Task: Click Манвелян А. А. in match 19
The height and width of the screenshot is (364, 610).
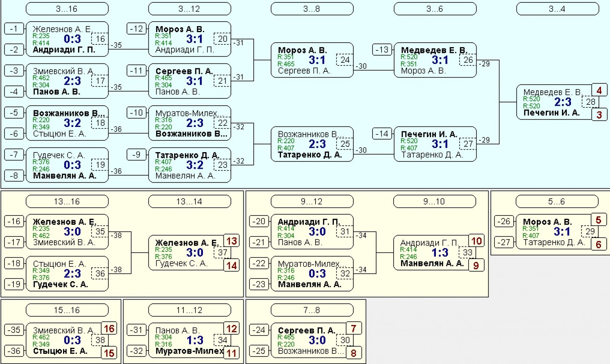Action: coord(65,176)
